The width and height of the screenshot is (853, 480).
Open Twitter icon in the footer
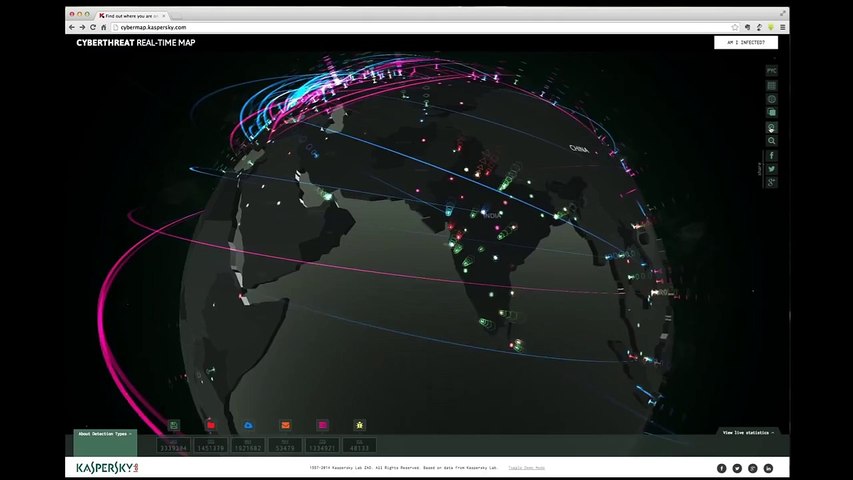737,468
